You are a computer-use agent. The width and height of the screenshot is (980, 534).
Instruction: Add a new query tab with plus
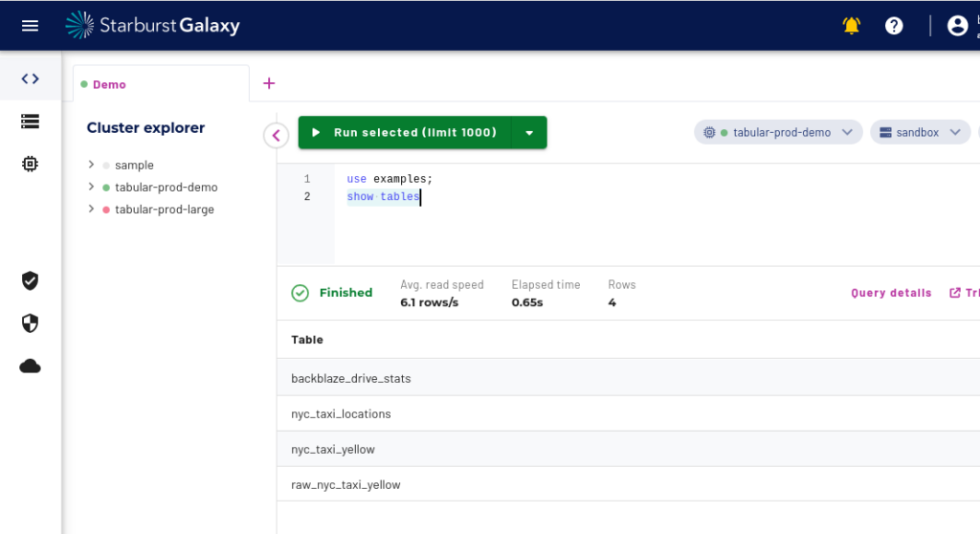[x=269, y=83]
